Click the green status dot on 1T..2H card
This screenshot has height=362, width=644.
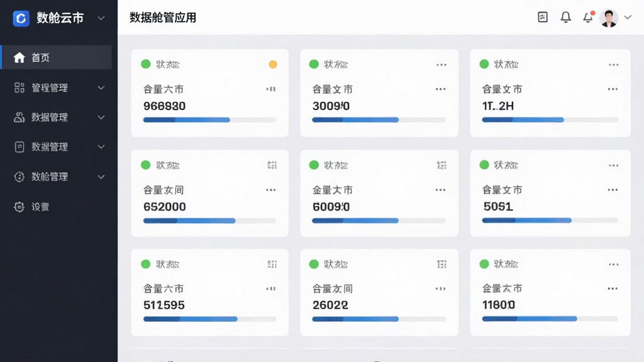pos(484,64)
